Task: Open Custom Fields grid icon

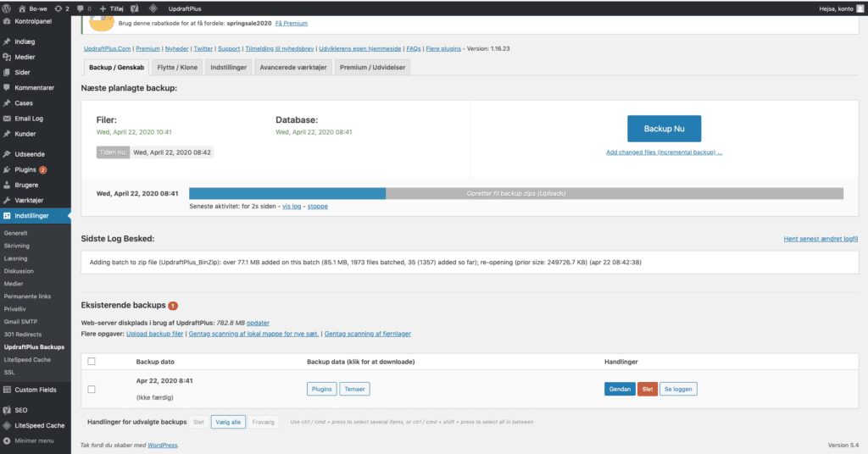Action: (7, 390)
